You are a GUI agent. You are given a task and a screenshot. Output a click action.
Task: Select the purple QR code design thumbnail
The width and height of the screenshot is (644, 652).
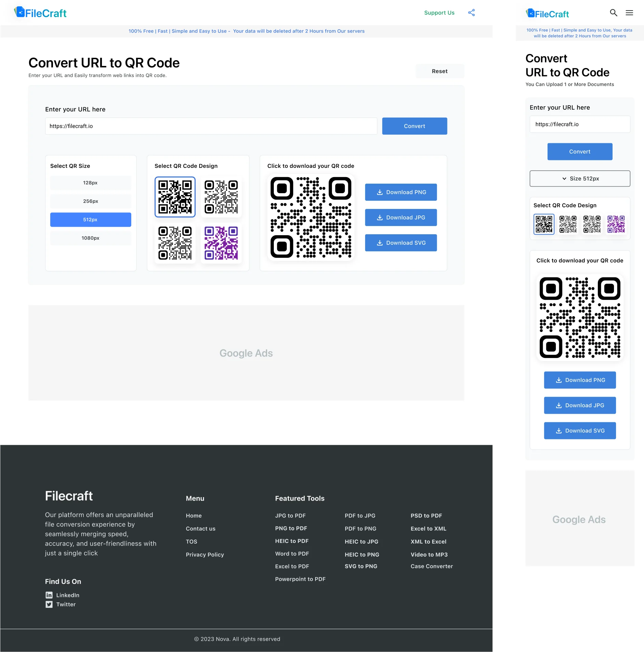(x=221, y=243)
